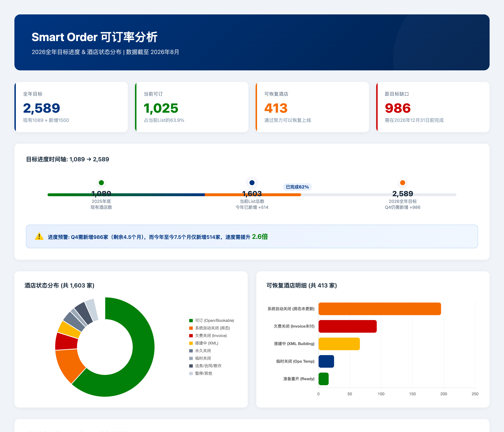Click the 已完成62% progress badge
504x432 pixels.
point(297,187)
